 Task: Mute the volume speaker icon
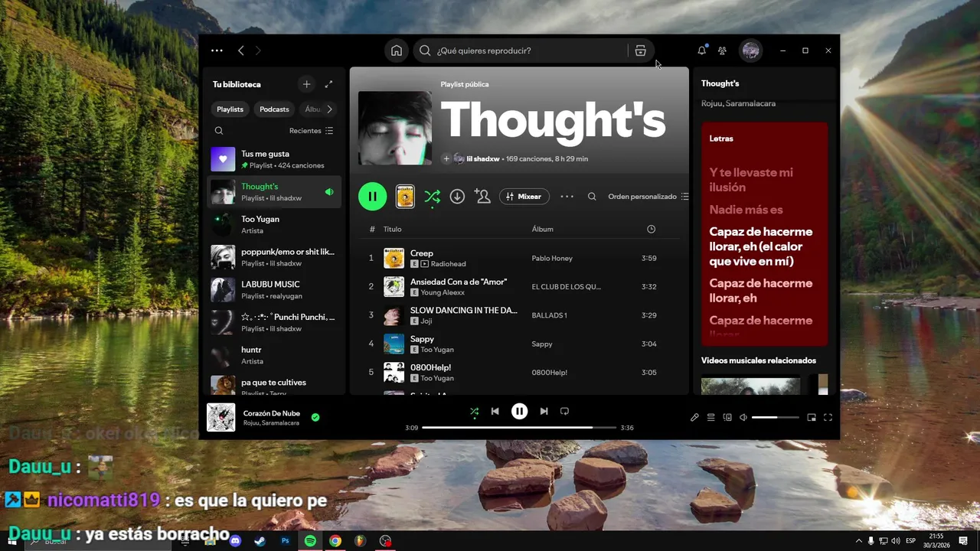pos(743,418)
